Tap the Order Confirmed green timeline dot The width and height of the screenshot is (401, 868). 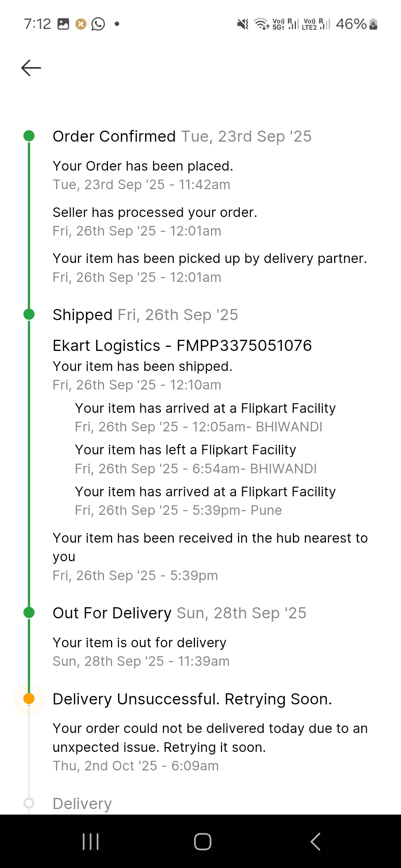click(x=29, y=136)
